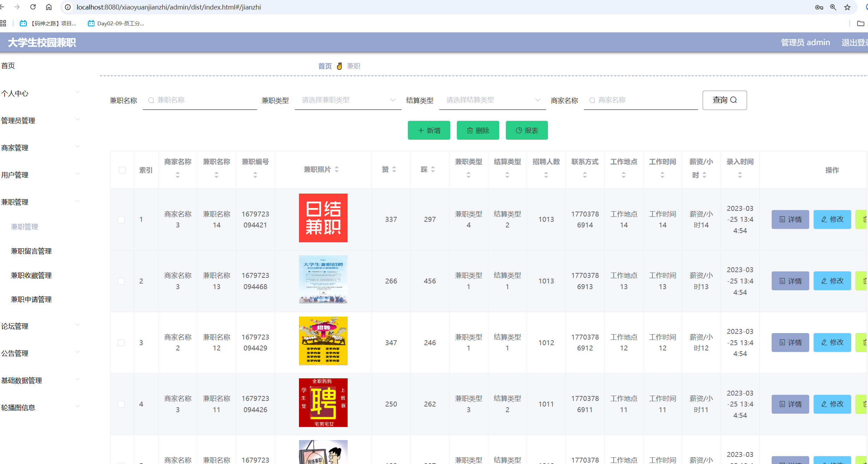
Task: Open the 兼职类型 filter dropdown
Action: (348, 100)
